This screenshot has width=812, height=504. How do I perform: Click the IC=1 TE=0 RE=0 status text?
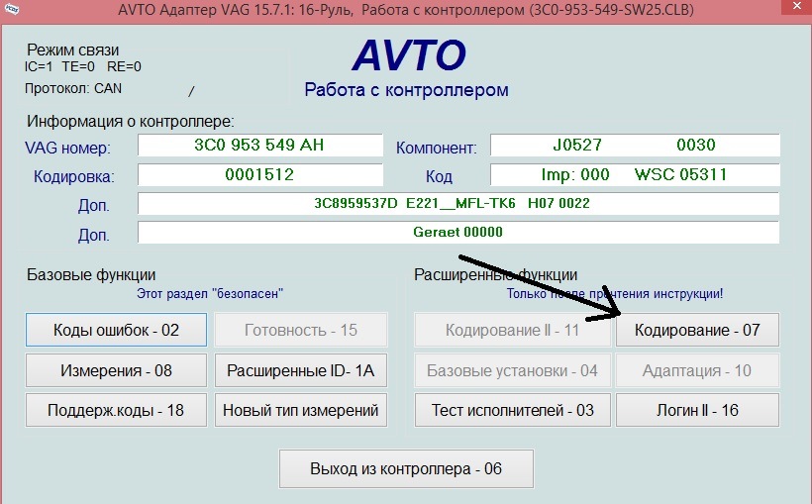pos(83,66)
